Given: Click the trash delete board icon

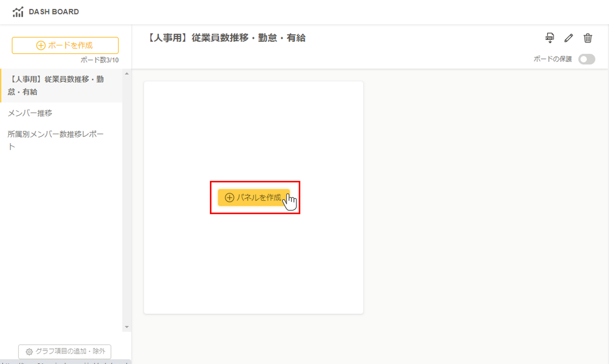Looking at the screenshot, I should (x=588, y=38).
